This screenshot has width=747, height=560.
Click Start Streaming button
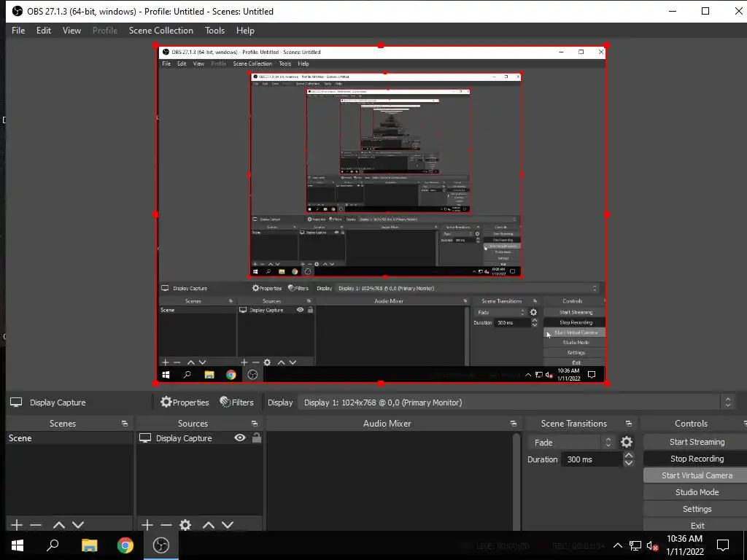click(x=697, y=442)
